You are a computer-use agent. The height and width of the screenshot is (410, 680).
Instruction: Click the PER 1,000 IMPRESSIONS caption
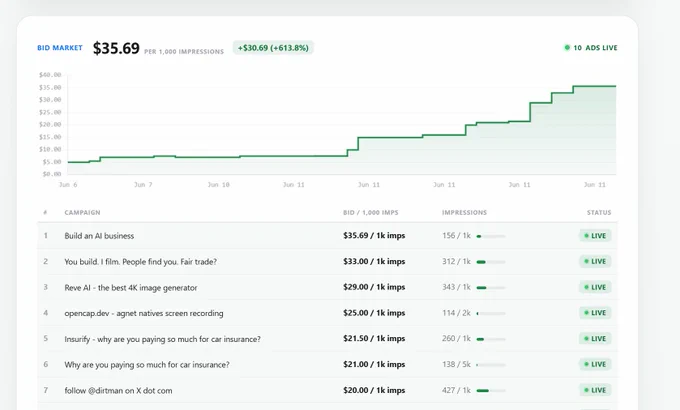(184, 52)
